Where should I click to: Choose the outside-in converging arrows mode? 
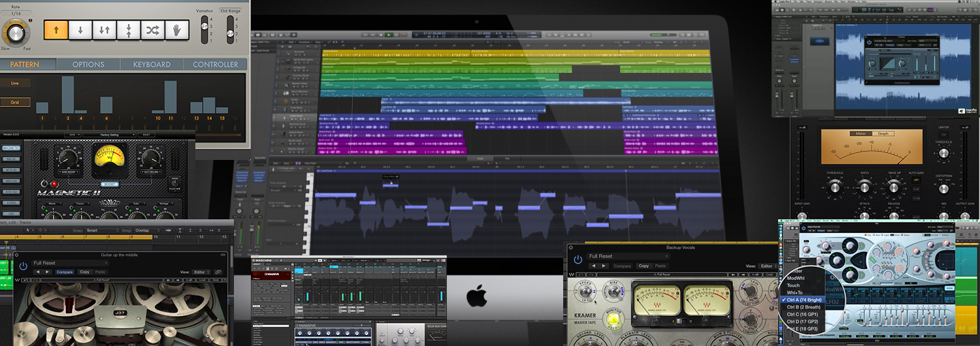coord(129,30)
